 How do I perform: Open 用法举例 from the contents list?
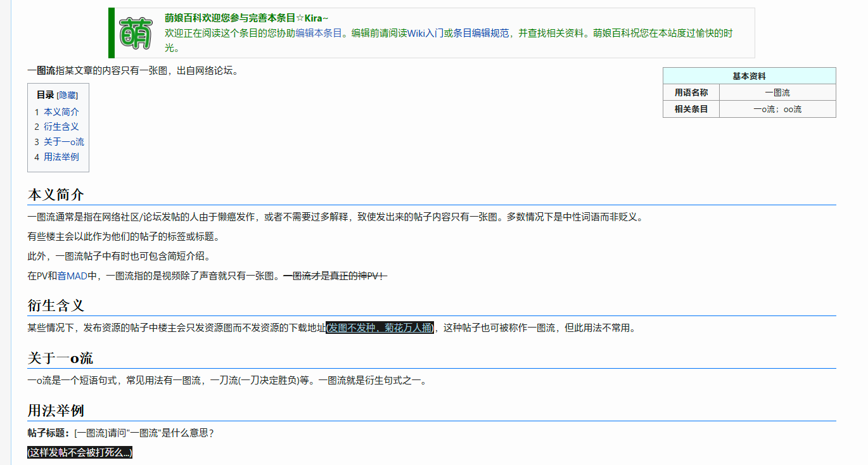(x=61, y=157)
